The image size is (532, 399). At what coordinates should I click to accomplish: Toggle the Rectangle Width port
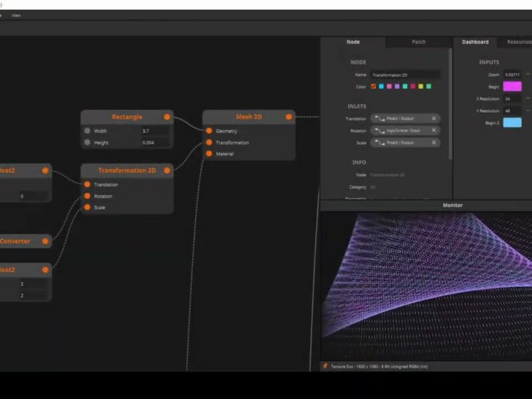point(87,131)
